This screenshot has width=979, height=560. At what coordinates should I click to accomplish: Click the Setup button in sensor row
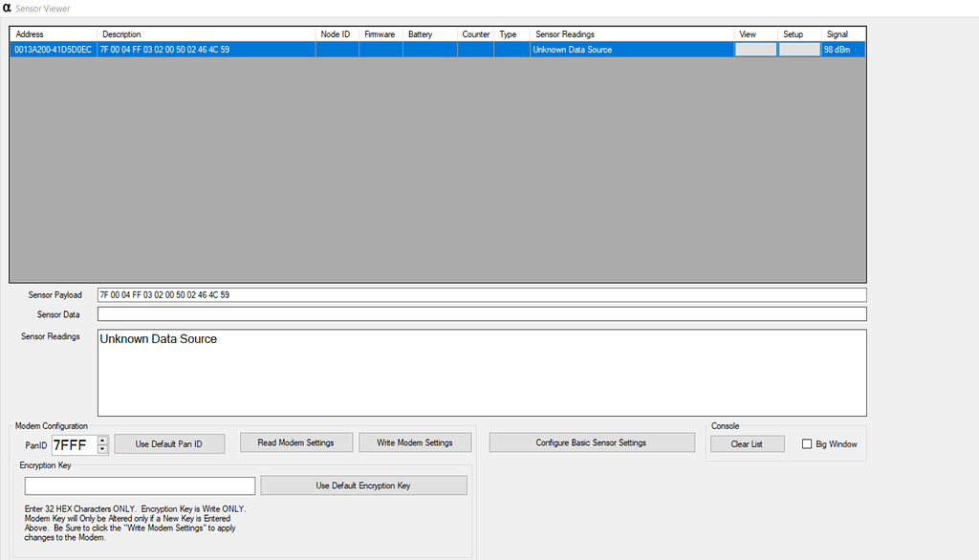coord(799,50)
